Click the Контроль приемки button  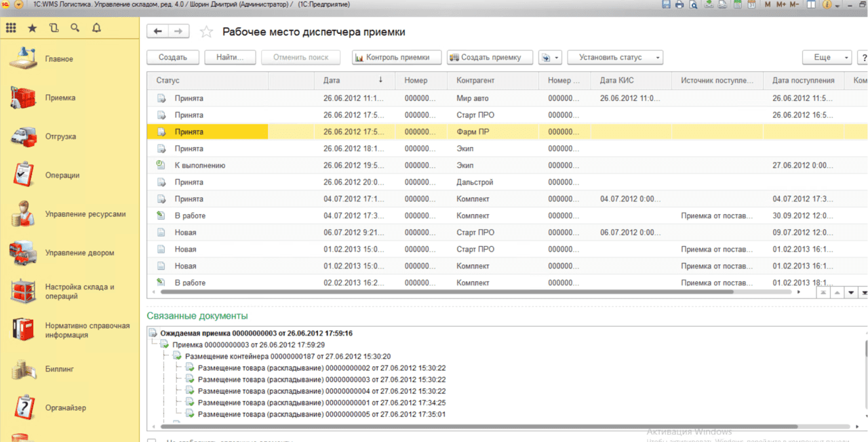397,58
